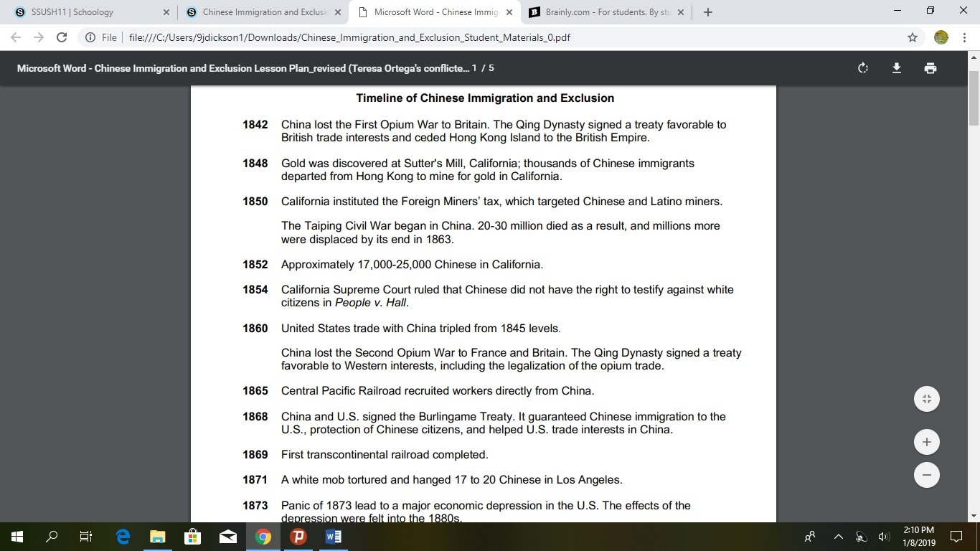
Task: Click the heading 'Timeline of Chinese Immigration and Exclusion'
Action: coord(485,98)
